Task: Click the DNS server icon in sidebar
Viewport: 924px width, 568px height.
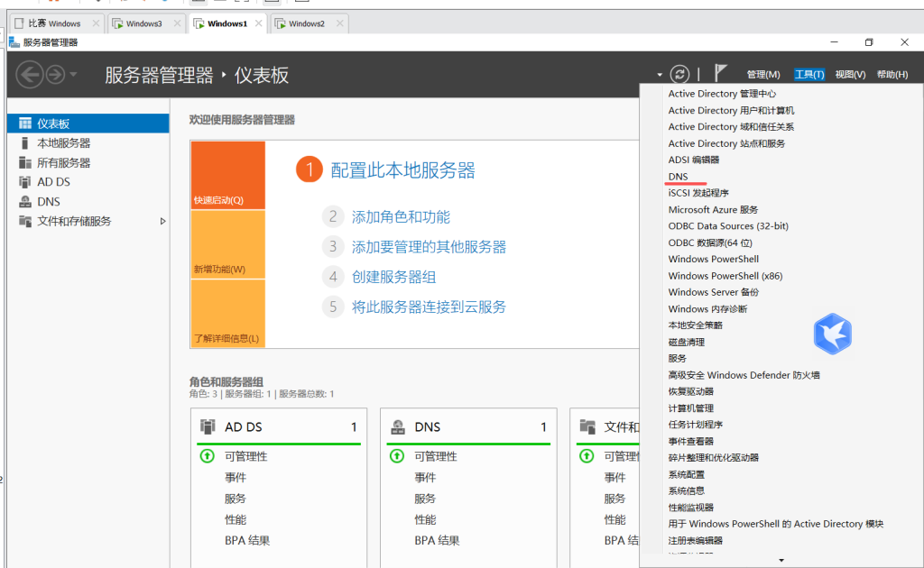Action: (x=25, y=202)
